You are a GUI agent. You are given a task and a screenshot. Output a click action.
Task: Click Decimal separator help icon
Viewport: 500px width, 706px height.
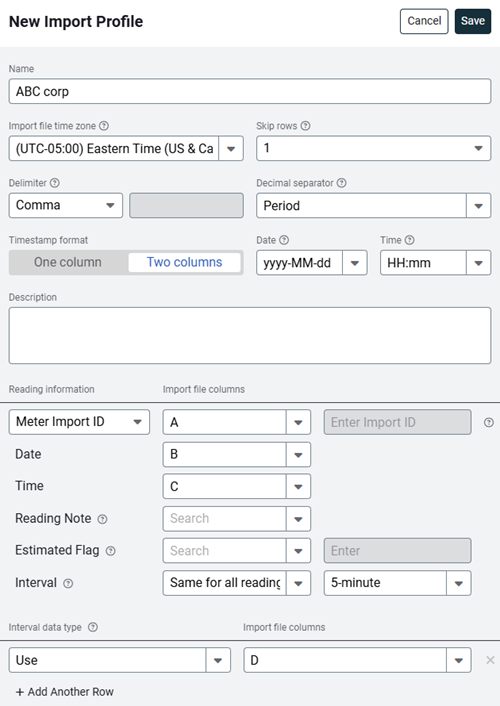[341, 183]
